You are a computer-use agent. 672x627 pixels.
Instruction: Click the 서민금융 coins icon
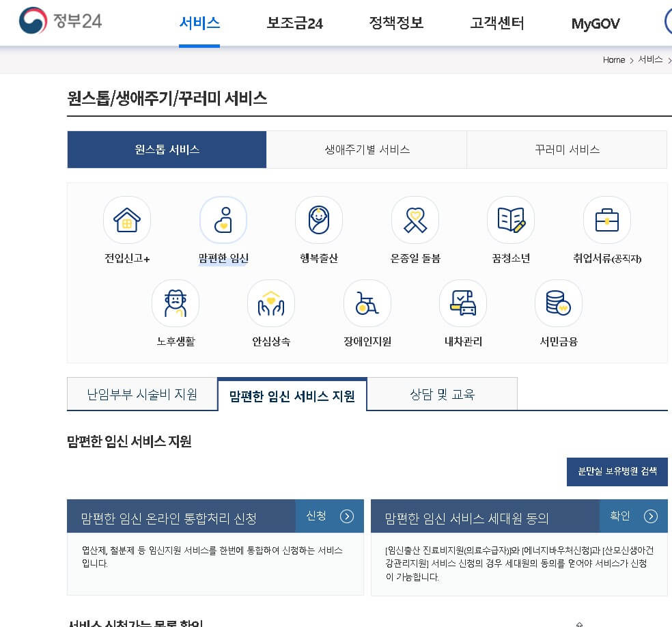click(558, 303)
